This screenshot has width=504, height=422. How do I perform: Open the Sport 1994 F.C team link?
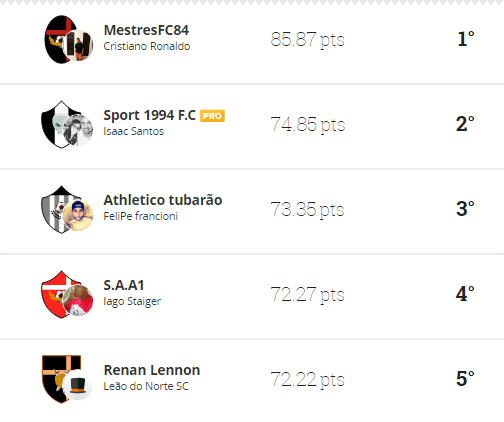(x=150, y=115)
